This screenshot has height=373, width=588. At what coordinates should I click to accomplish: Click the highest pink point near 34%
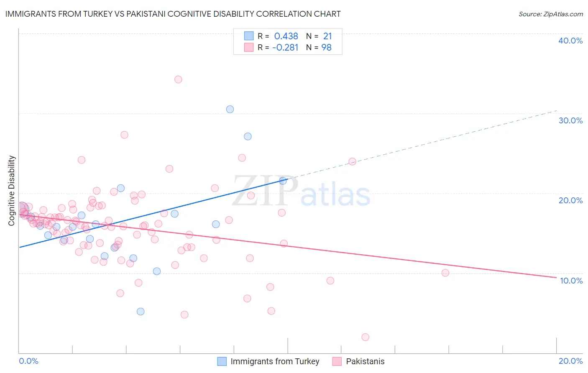click(x=178, y=79)
